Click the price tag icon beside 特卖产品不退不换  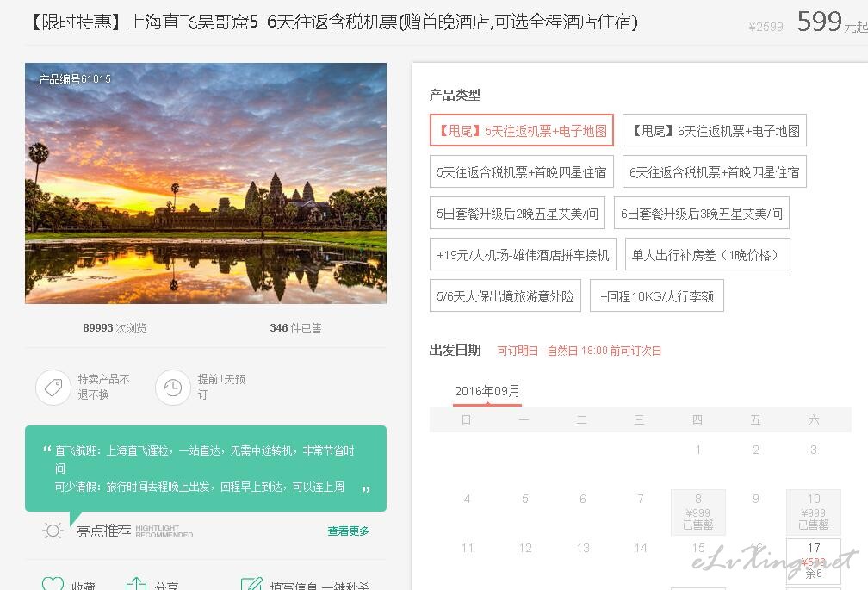[x=53, y=388]
